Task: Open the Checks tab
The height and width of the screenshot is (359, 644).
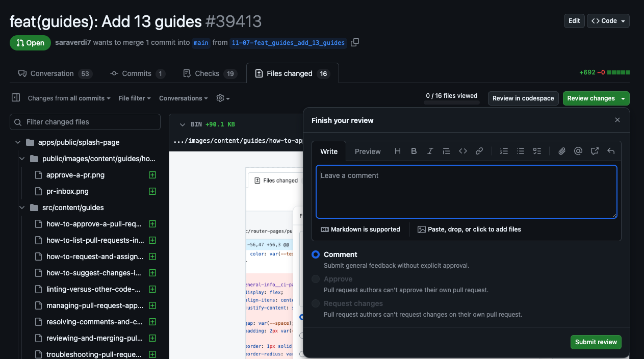Action: point(210,73)
